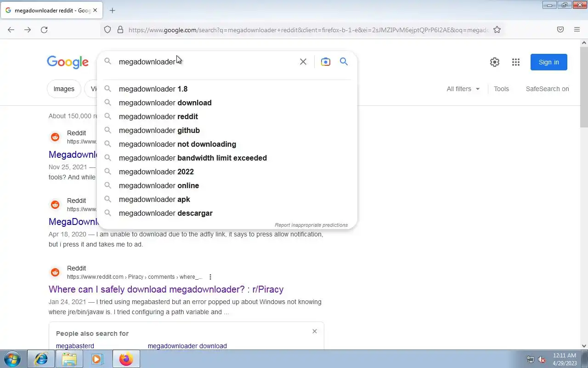Screen dimensions: 588x368
Task: Open the taskbar clock and date
Action: click(565, 359)
